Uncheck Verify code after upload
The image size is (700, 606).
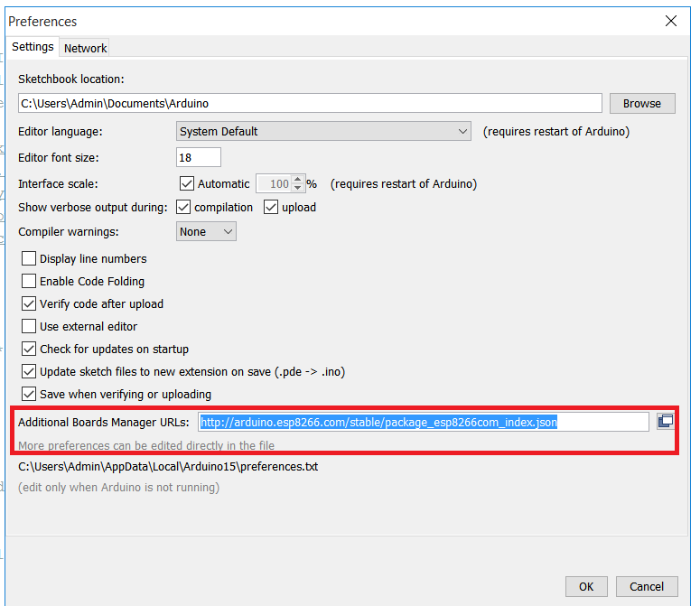pos(29,303)
